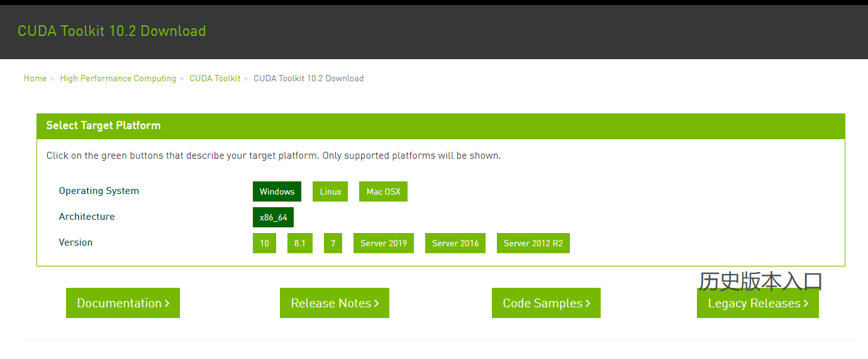Open the Code Samples page
This screenshot has height=359, width=868.
coord(546,303)
